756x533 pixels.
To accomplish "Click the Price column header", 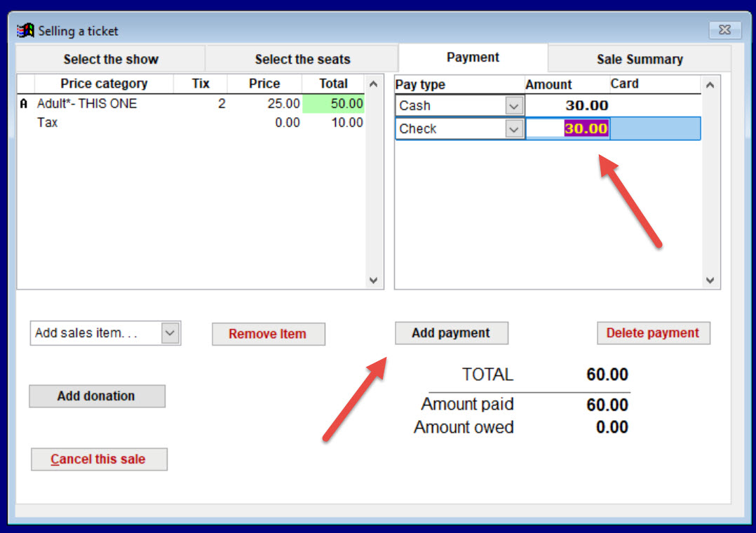I will tap(264, 84).
